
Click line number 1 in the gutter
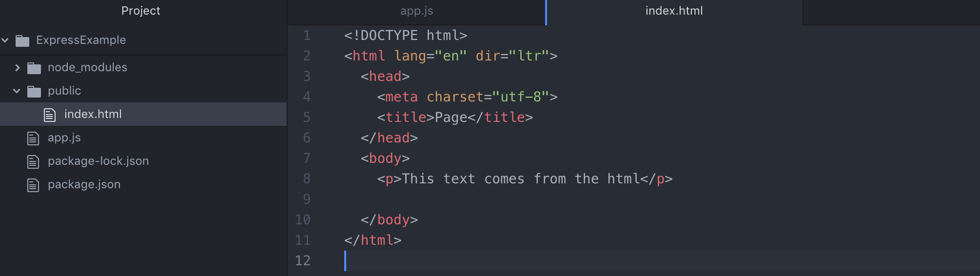click(x=307, y=36)
